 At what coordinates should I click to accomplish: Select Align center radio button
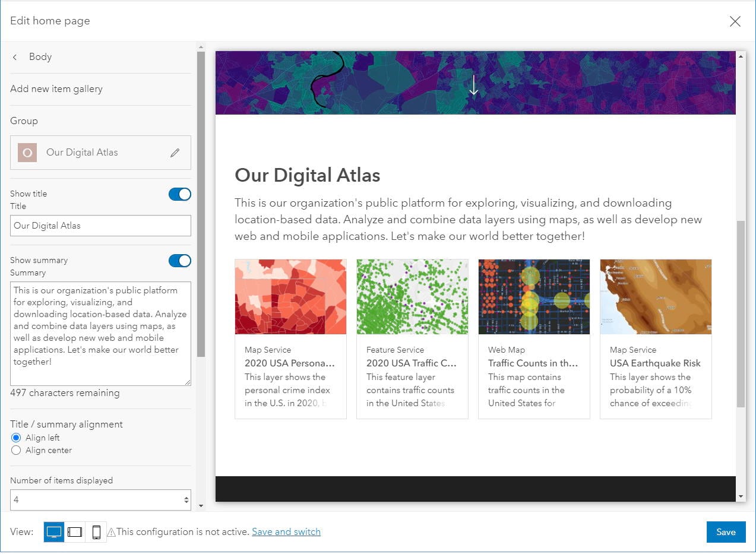pos(16,450)
